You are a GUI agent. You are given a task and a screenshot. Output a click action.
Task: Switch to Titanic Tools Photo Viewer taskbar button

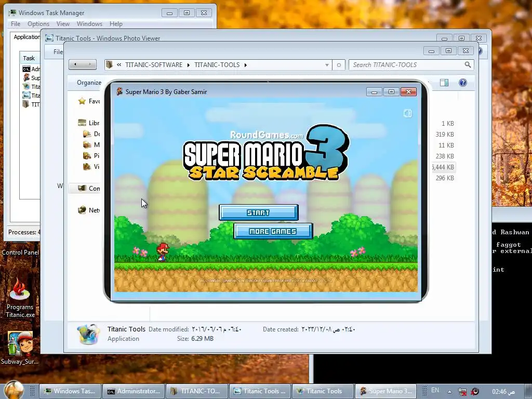point(260,391)
